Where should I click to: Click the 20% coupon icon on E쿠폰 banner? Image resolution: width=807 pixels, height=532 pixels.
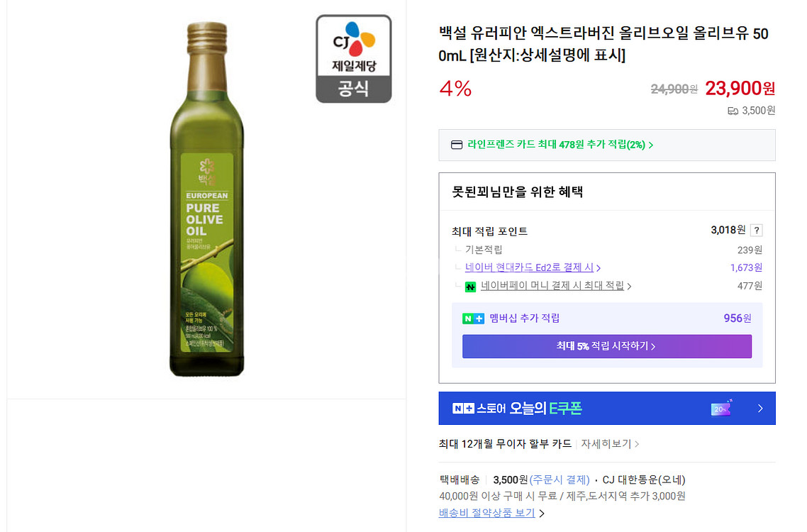pos(721,409)
